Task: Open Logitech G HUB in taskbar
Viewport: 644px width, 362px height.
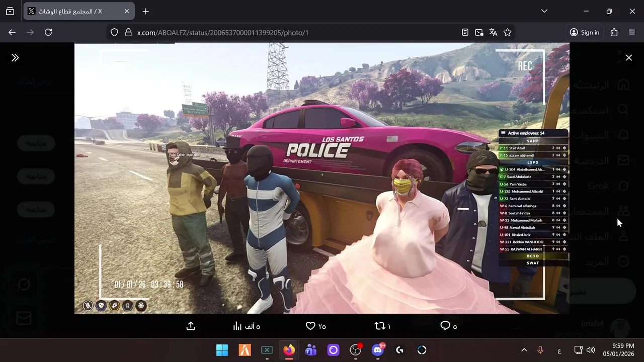Action: point(399,350)
